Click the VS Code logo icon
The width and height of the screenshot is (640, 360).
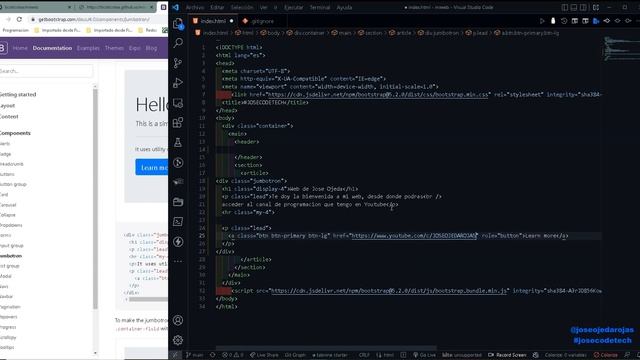point(176,7)
